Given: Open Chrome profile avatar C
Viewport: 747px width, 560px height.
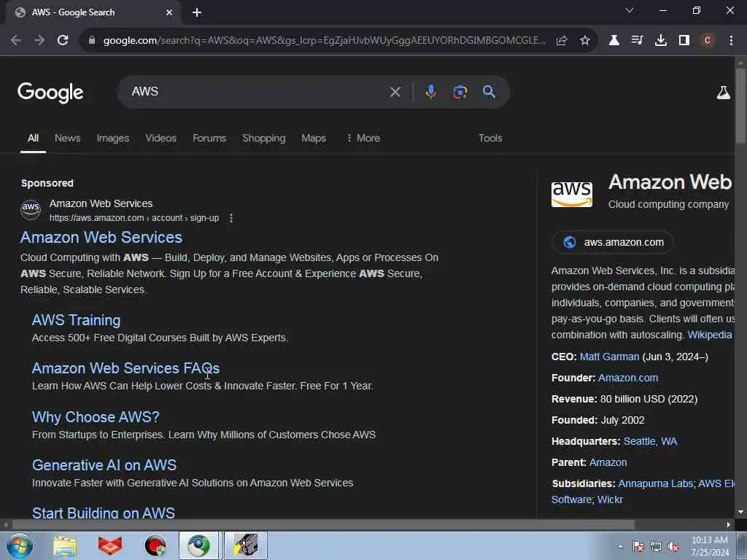Looking at the screenshot, I should [708, 41].
